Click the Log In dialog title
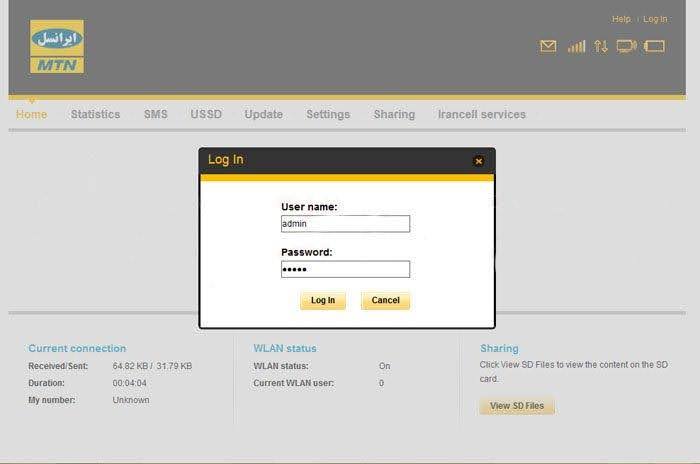Viewport: 700px width, 464px height. pos(225,159)
